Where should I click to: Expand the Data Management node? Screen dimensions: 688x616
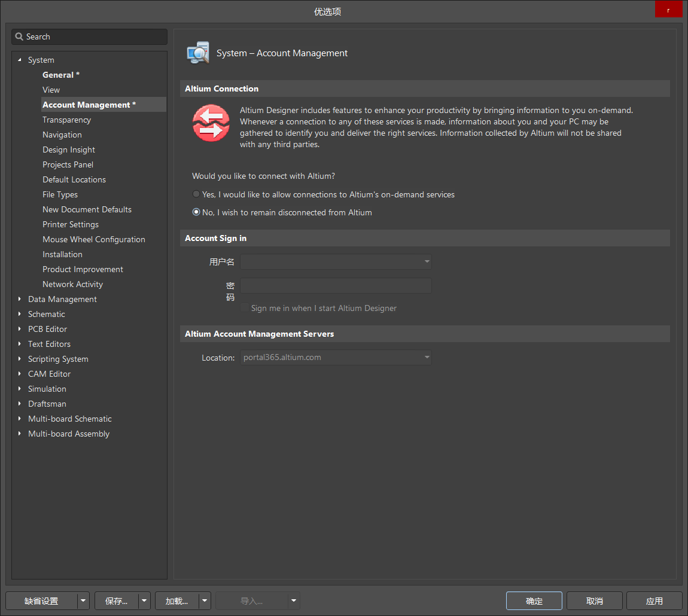(19, 299)
